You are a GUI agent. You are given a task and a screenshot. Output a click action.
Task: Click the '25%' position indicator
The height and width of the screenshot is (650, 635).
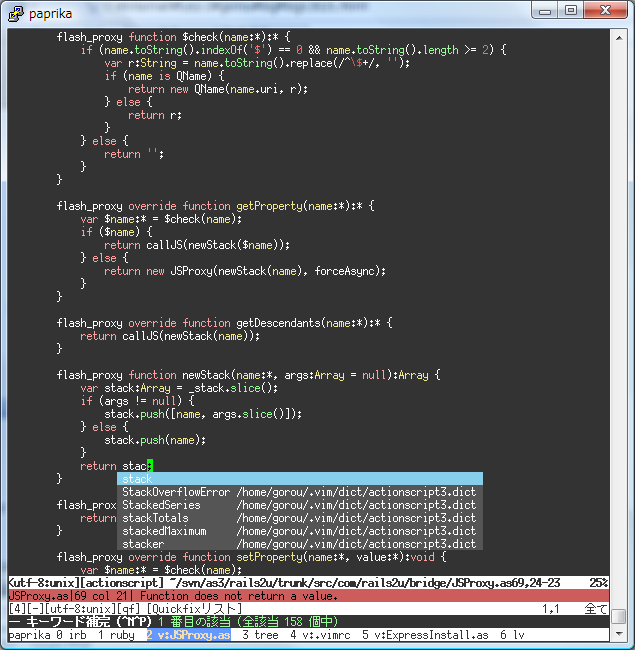pos(599,583)
